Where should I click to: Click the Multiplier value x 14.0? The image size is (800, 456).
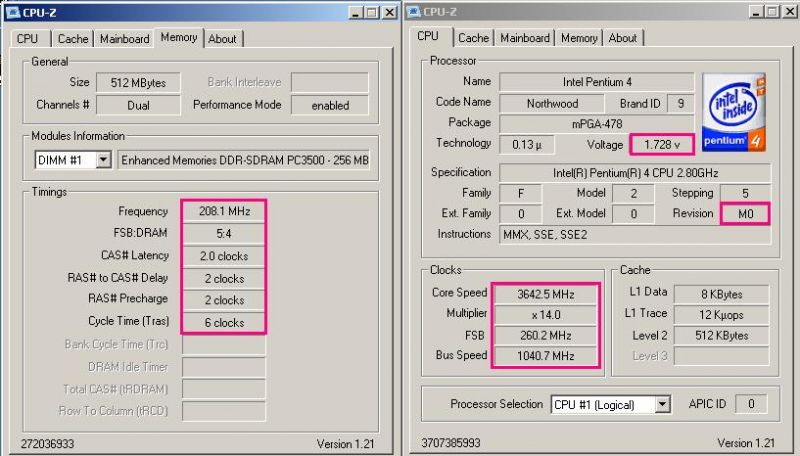[x=546, y=315]
